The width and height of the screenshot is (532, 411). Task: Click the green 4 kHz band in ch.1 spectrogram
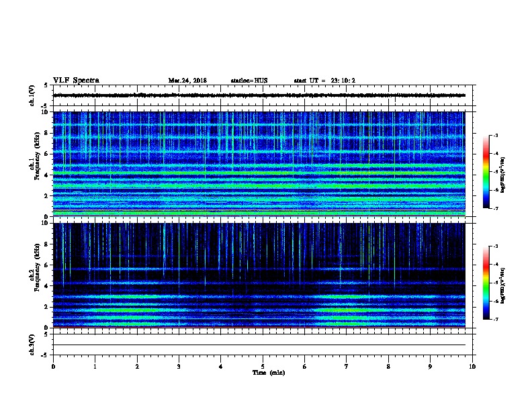click(x=259, y=173)
